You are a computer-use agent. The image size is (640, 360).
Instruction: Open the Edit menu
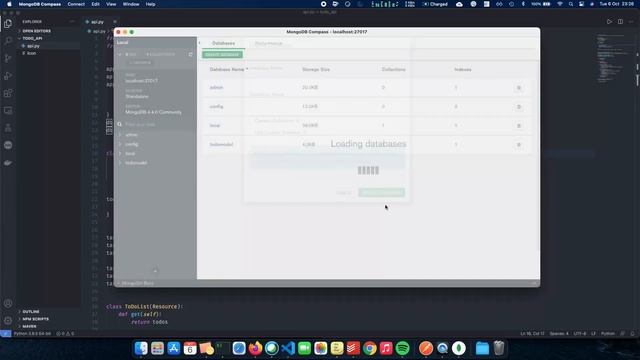pos(96,4)
